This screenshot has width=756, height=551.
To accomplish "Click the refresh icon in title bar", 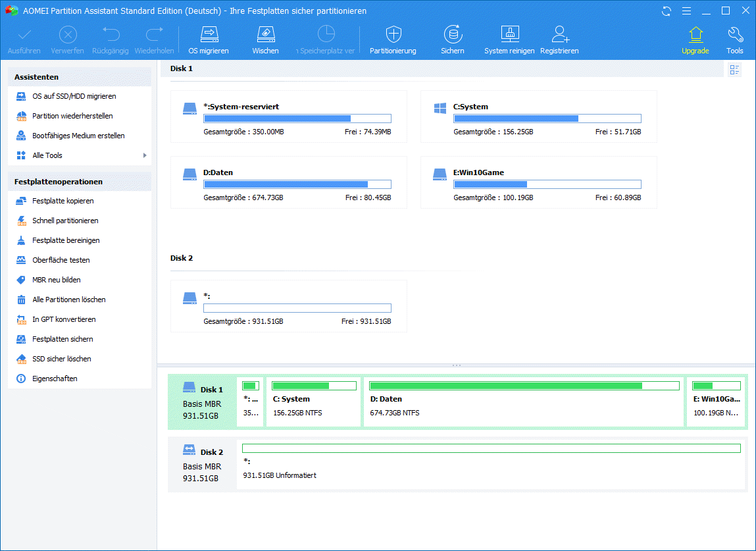I will (667, 11).
